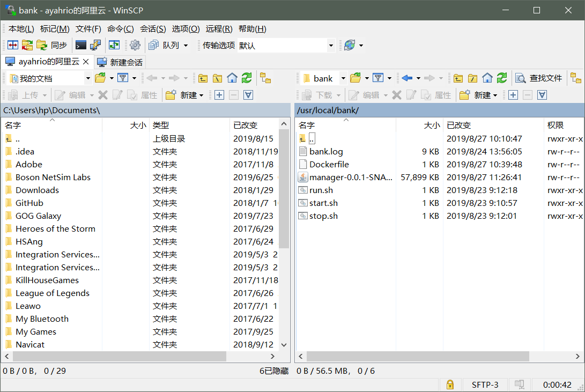Image resolution: width=585 pixels, height=392 pixels.
Task: Click the 查找文件 button
Action: point(539,78)
